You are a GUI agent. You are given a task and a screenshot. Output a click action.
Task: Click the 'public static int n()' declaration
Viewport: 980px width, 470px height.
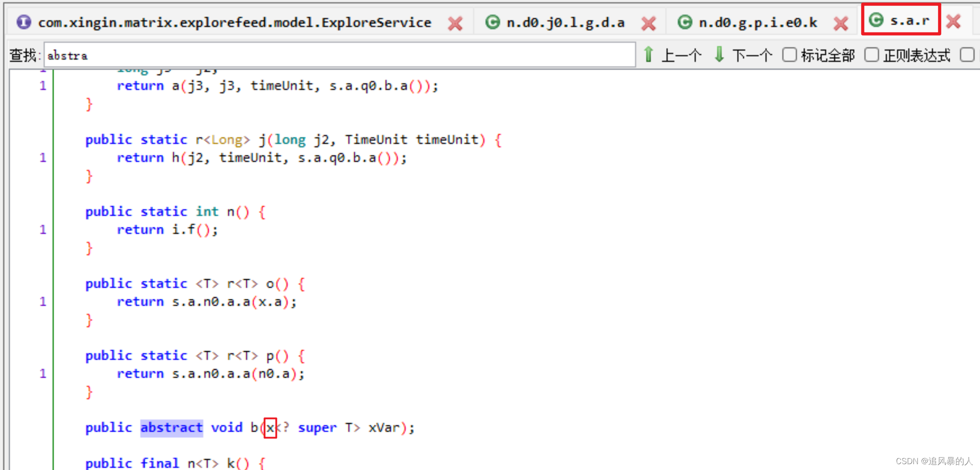point(175,212)
